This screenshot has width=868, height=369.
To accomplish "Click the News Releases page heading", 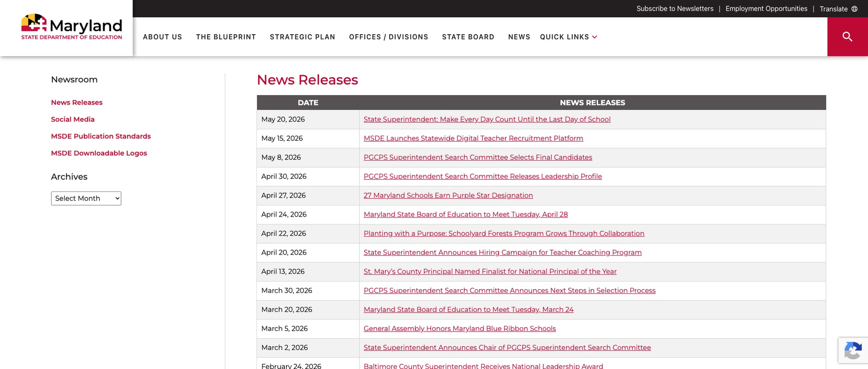I will tap(307, 80).
